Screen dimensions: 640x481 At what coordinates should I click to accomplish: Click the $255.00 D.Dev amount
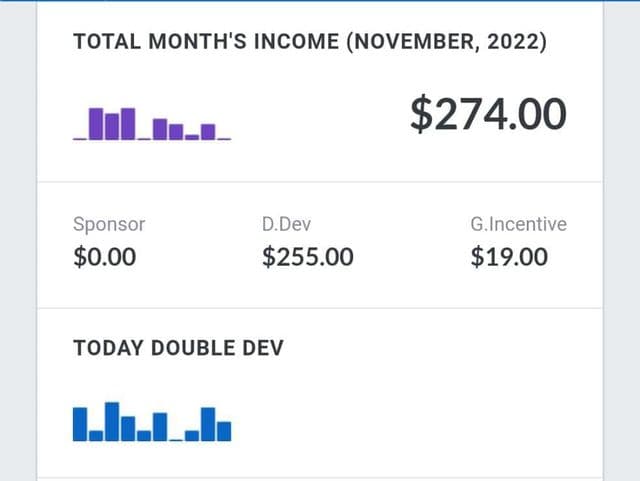tap(308, 257)
